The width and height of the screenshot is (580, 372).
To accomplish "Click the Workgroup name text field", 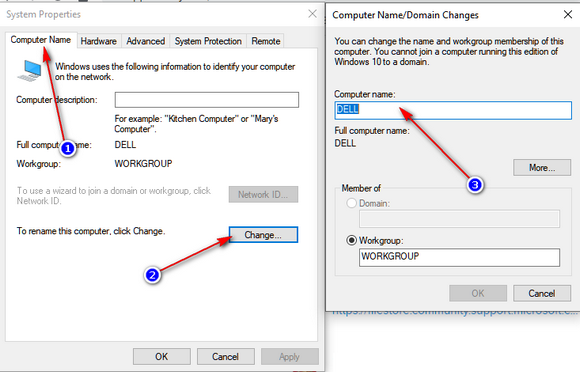I will click(x=459, y=257).
